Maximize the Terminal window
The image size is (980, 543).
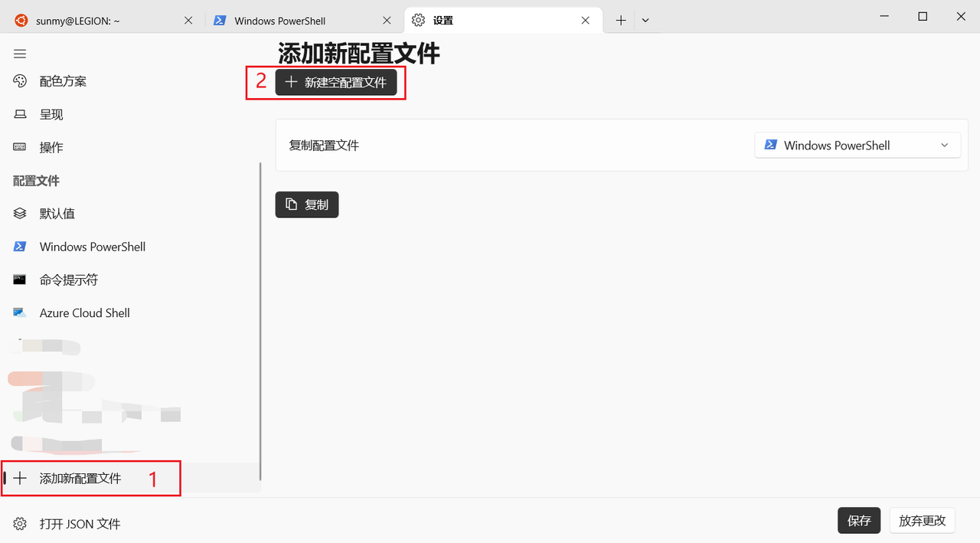point(923,17)
